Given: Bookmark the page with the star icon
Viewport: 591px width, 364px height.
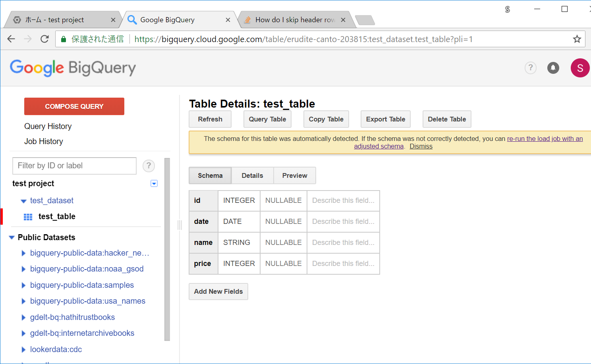Looking at the screenshot, I should pyautogui.click(x=577, y=39).
